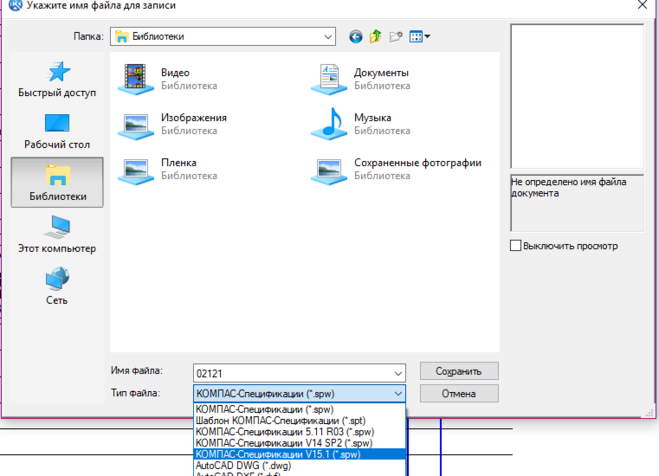Expand the Имя файла history dropdown
Image resolution: width=659 pixels, height=476 pixels.
click(x=398, y=371)
